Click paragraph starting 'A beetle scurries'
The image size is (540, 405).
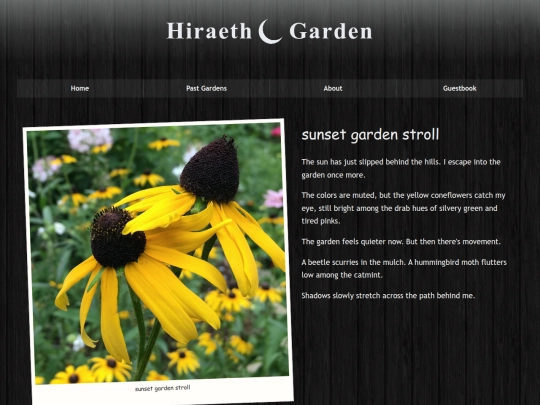[404, 269]
